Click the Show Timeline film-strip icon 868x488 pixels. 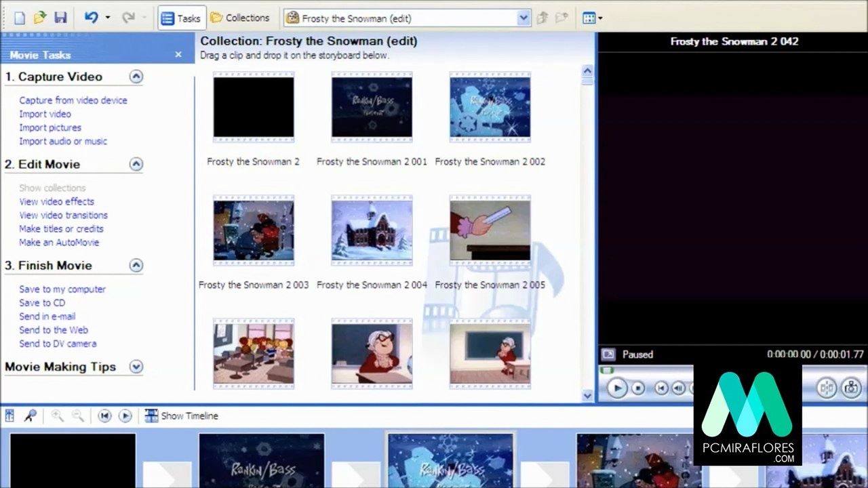pos(151,416)
